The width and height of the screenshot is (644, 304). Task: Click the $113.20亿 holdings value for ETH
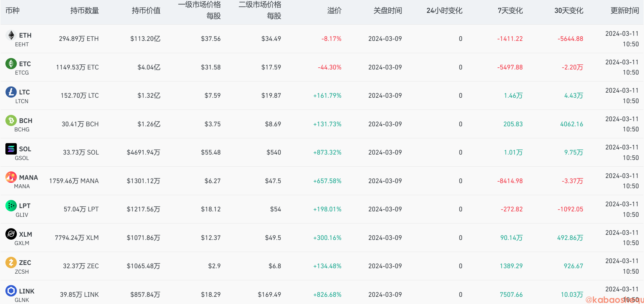(x=145, y=39)
